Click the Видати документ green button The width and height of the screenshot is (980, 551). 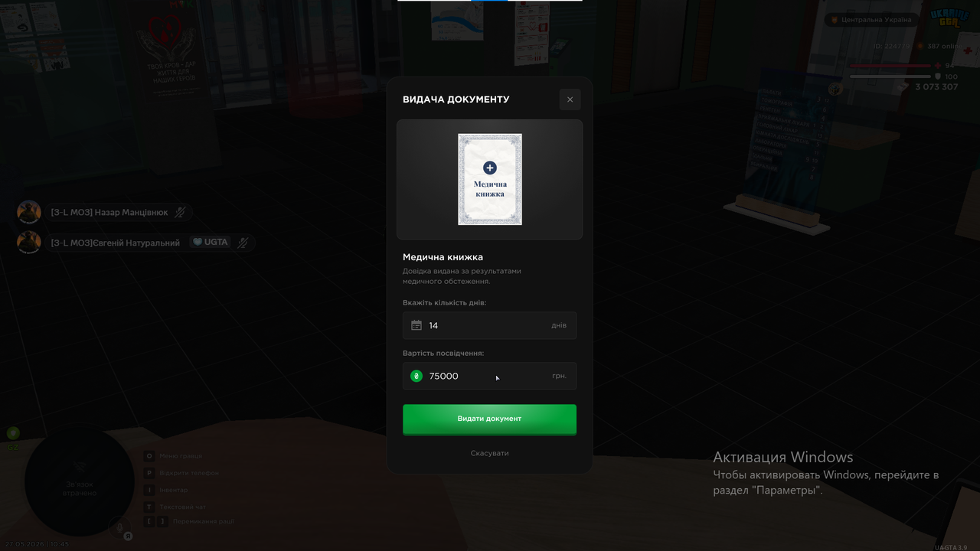489,419
